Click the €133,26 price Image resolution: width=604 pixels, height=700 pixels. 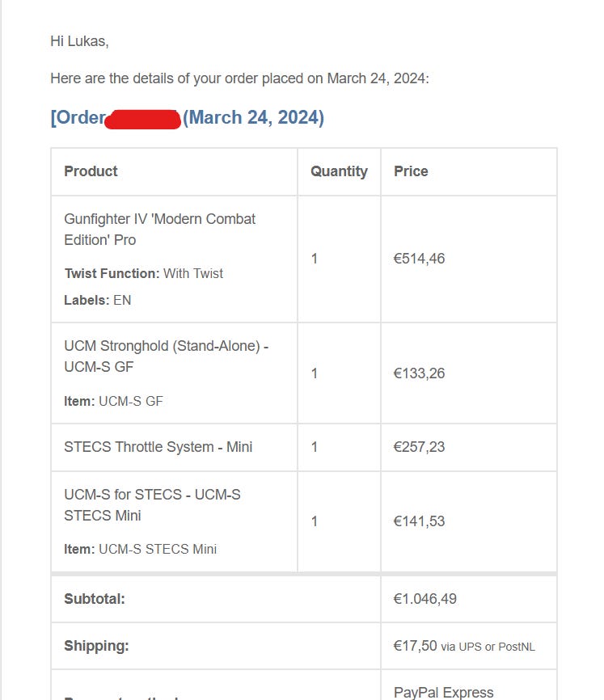click(x=419, y=373)
